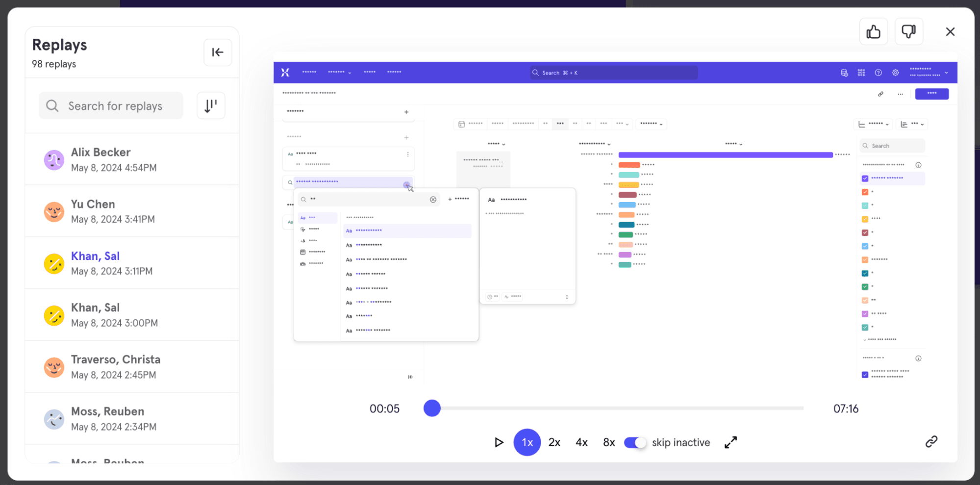Toggle the orange legend checkbox
Screen dimensions: 980x485
point(865,192)
